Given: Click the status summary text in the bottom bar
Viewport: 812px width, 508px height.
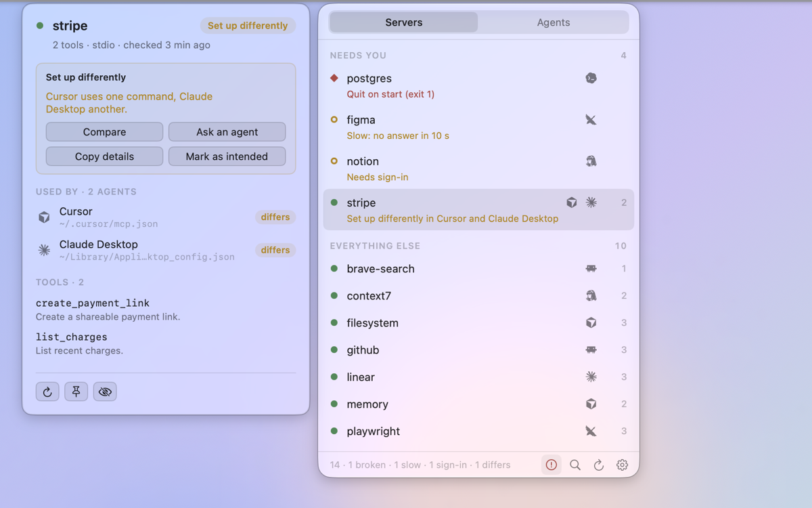Looking at the screenshot, I should pos(420,465).
